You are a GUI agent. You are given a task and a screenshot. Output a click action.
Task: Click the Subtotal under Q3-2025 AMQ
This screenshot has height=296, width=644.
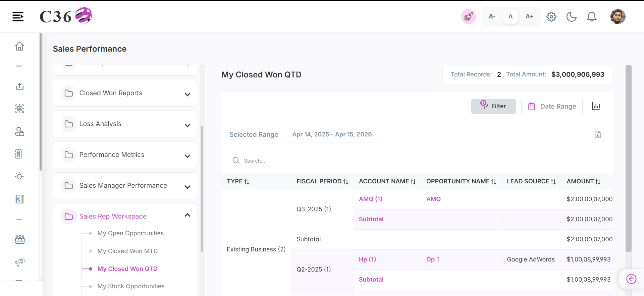(371, 219)
